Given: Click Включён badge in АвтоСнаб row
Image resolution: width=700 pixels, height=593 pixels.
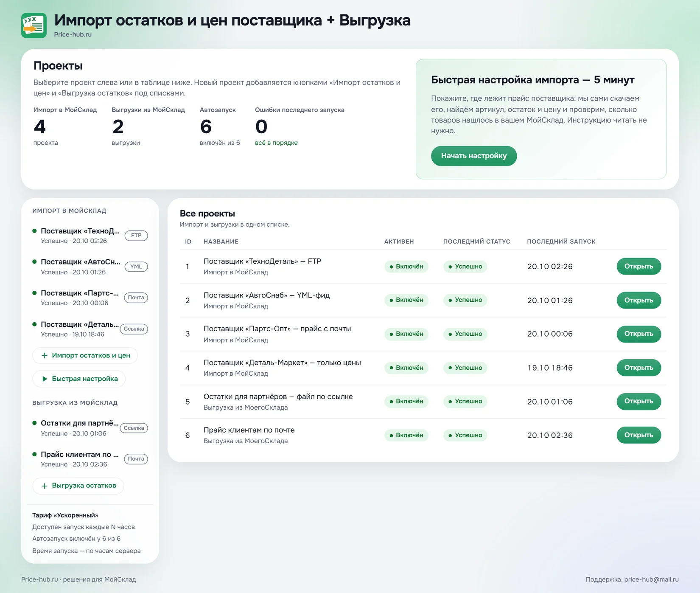Looking at the screenshot, I should pyautogui.click(x=406, y=300).
